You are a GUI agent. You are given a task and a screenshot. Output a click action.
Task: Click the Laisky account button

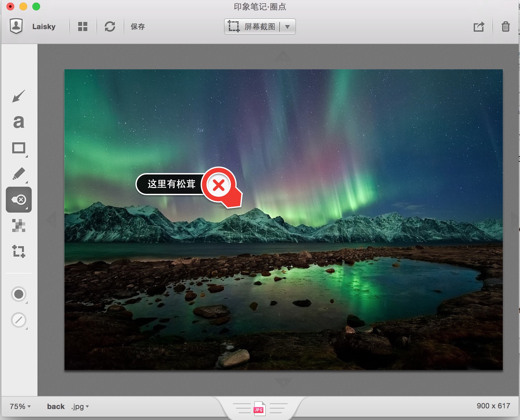(32, 27)
